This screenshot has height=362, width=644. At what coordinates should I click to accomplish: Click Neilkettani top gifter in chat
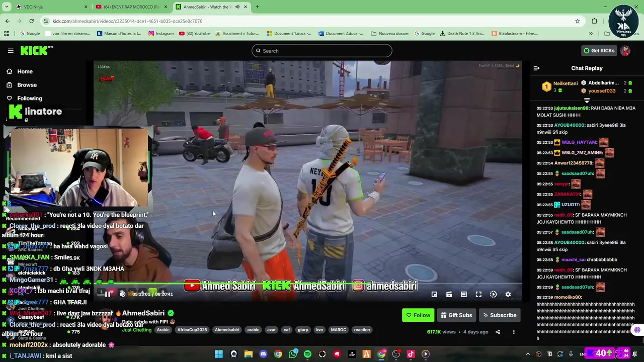tap(565, 83)
